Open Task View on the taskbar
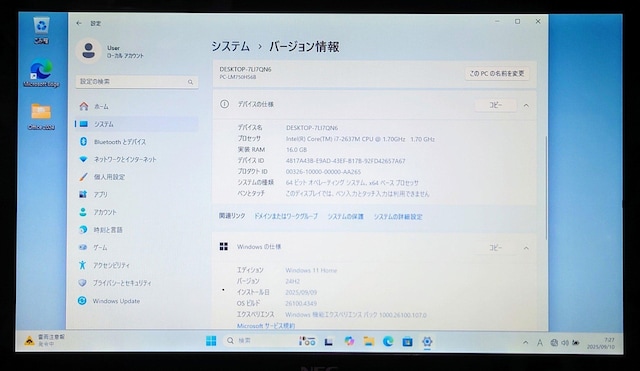640x371 pixels. click(x=329, y=342)
